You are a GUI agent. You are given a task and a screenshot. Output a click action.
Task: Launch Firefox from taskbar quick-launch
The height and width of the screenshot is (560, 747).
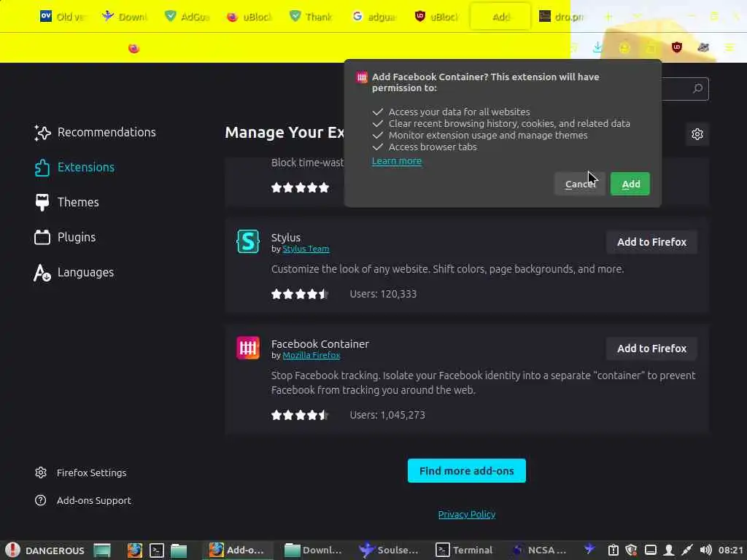[135, 550]
